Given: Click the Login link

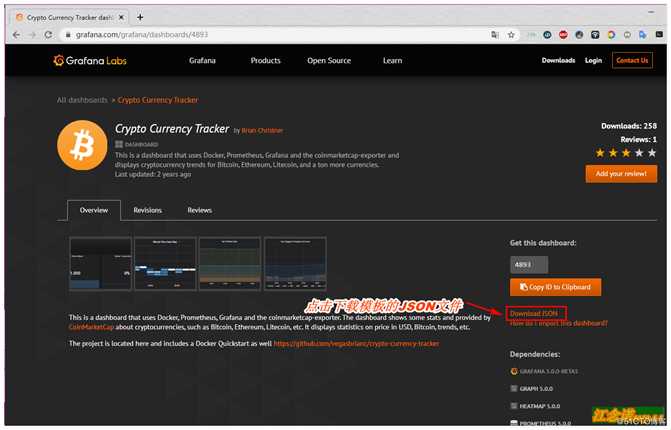Looking at the screenshot, I should tap(593, 60).
